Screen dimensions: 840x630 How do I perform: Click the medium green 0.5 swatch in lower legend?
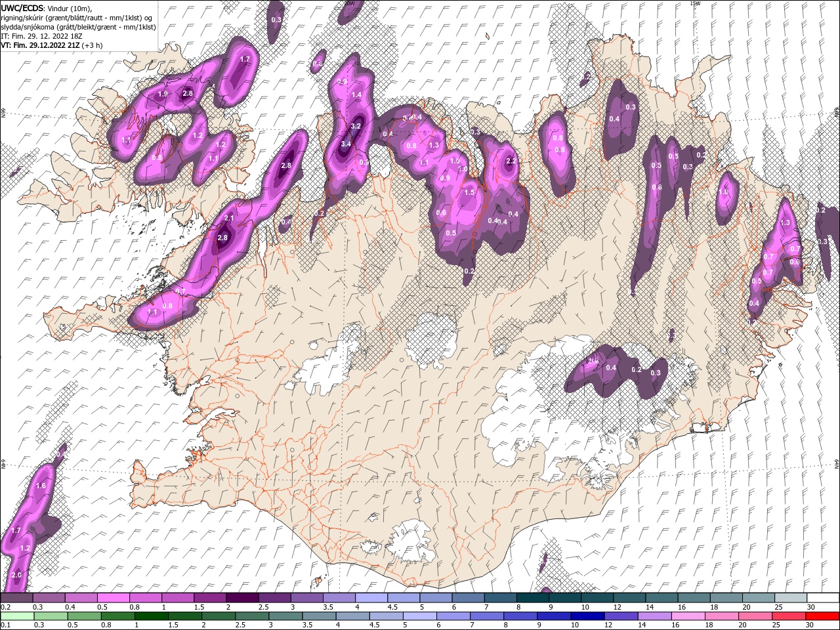click(x=84, y=616)
